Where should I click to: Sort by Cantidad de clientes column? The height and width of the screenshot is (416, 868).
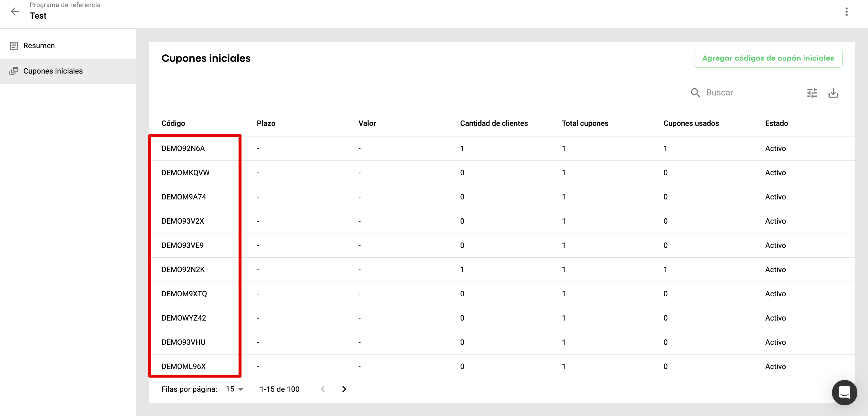pyautogui.click(x=494, y=123)
